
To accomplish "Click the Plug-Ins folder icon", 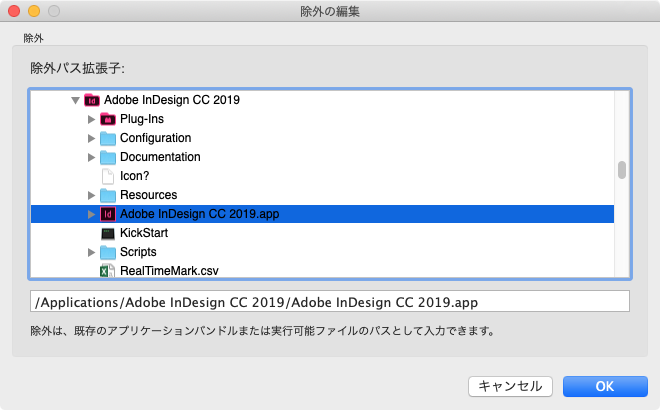I will click(x=108, y=119).
